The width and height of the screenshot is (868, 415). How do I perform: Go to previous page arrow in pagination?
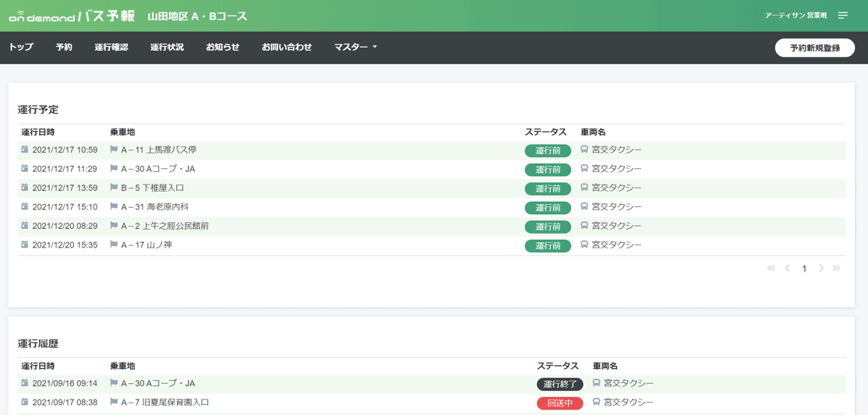coord(787,269)
